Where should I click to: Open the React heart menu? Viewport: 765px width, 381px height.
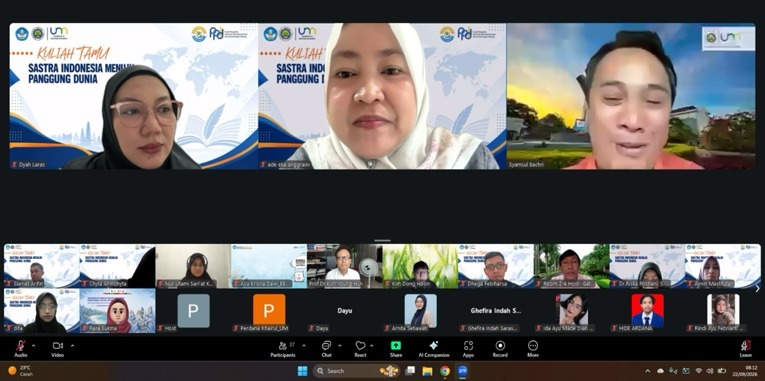361,348
